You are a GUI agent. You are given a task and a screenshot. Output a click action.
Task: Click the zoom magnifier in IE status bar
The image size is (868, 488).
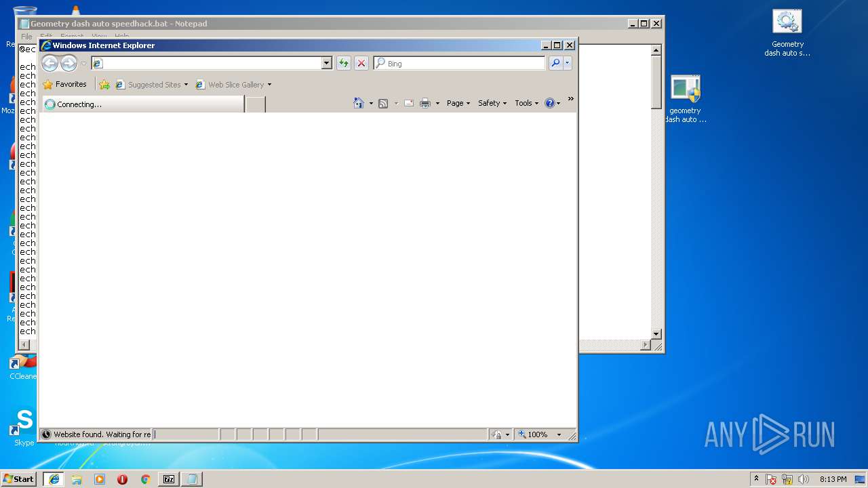pyautogui.click(x=522, y=434)
